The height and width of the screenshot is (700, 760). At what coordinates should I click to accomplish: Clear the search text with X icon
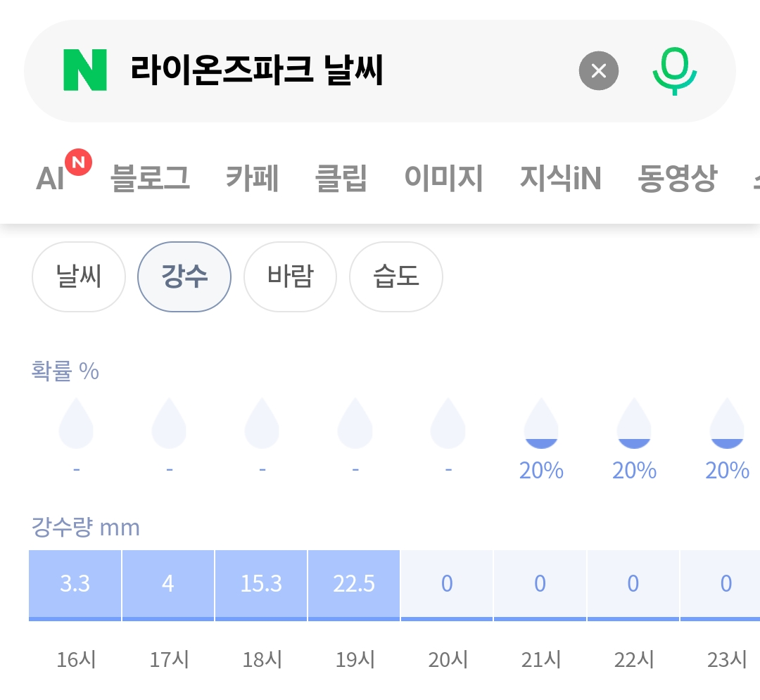[x=599, y=71]
